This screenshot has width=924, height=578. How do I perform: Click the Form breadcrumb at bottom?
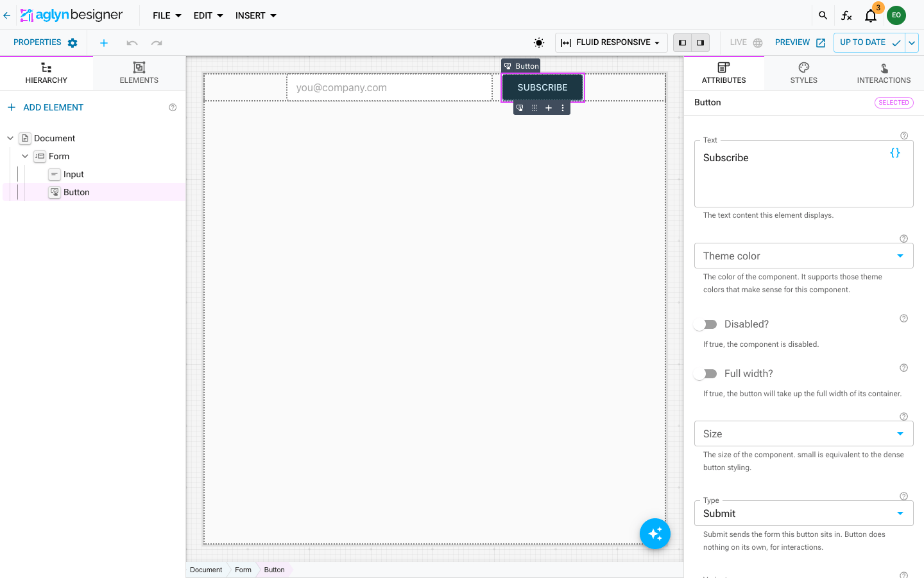(243, 570)
